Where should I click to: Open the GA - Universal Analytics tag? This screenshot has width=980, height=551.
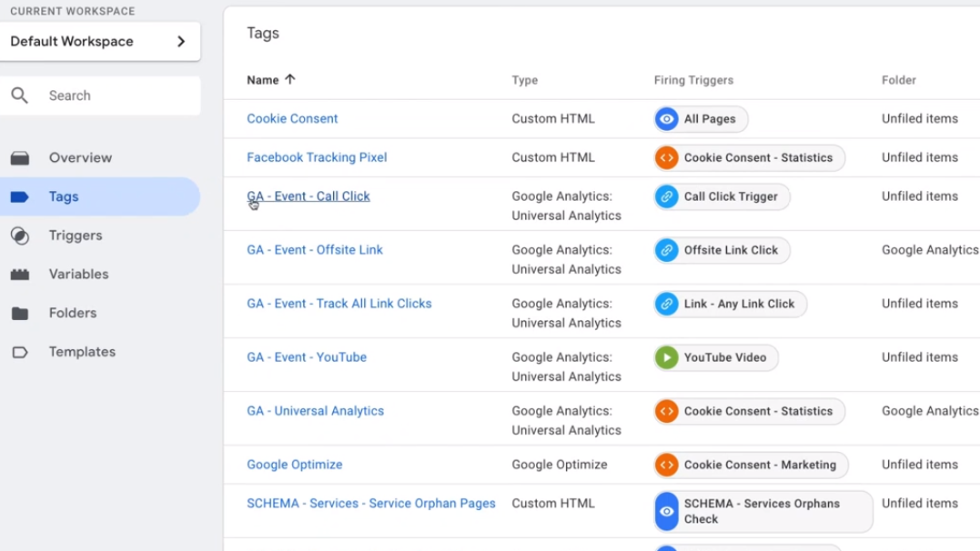315,411
